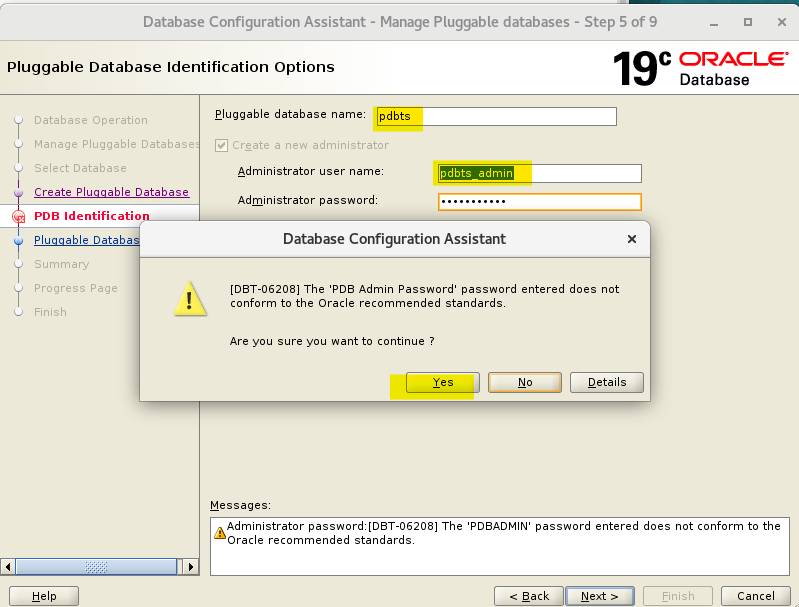
Task: Click the yellow warning triangle in dialog
Action: 190,299
